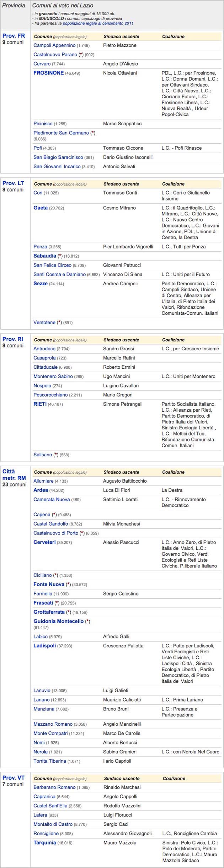Click the Prov. RI province link
Viewport: 224px width, 868px height.
click(13, 339)
